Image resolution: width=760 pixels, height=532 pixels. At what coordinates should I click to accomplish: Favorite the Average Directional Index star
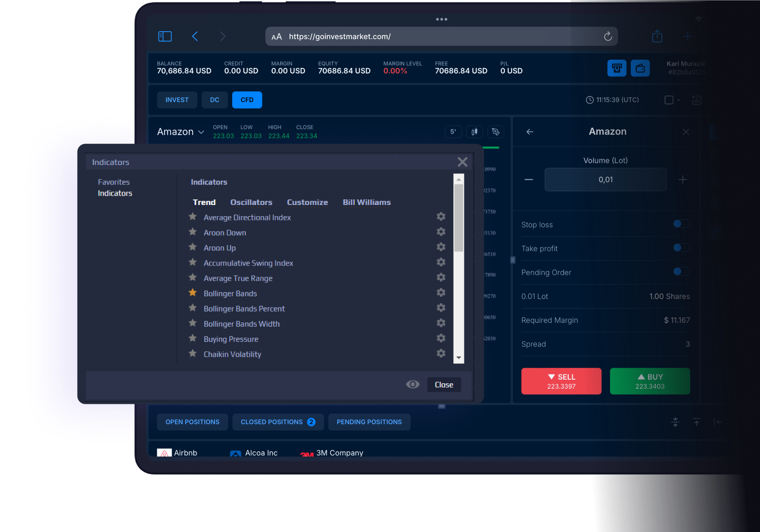pos(193,217)
